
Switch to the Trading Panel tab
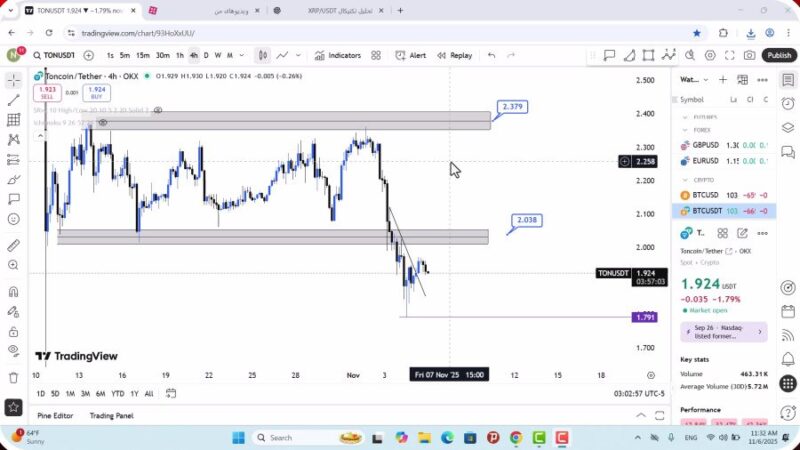click(x=111, y=416)
